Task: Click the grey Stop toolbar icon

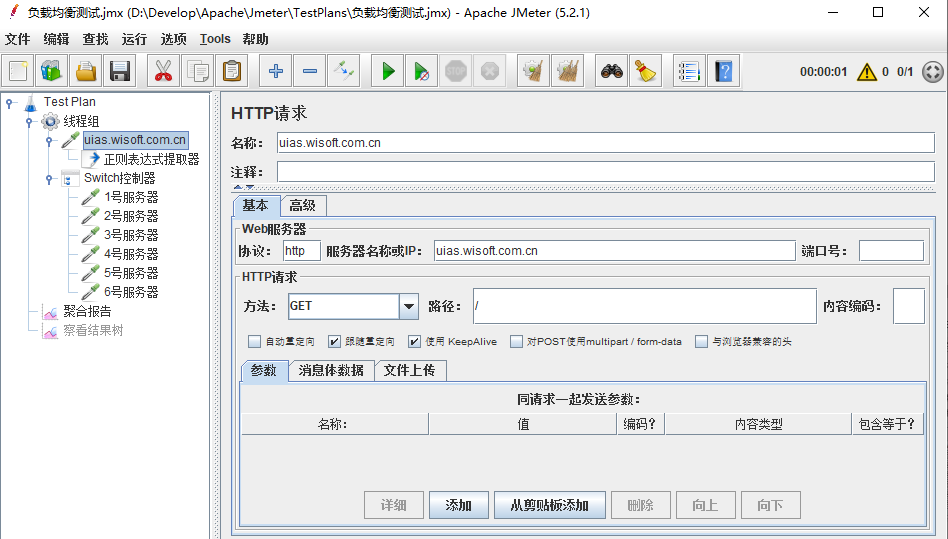Action: (456, 71)
